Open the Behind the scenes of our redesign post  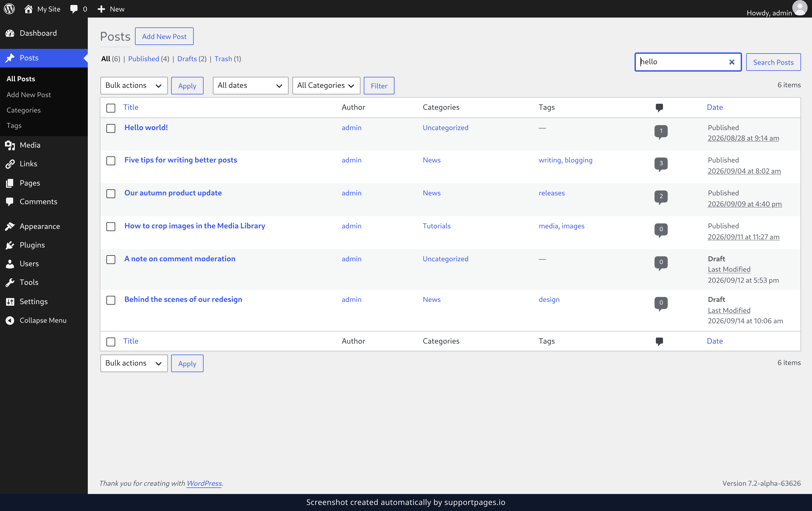183,299
